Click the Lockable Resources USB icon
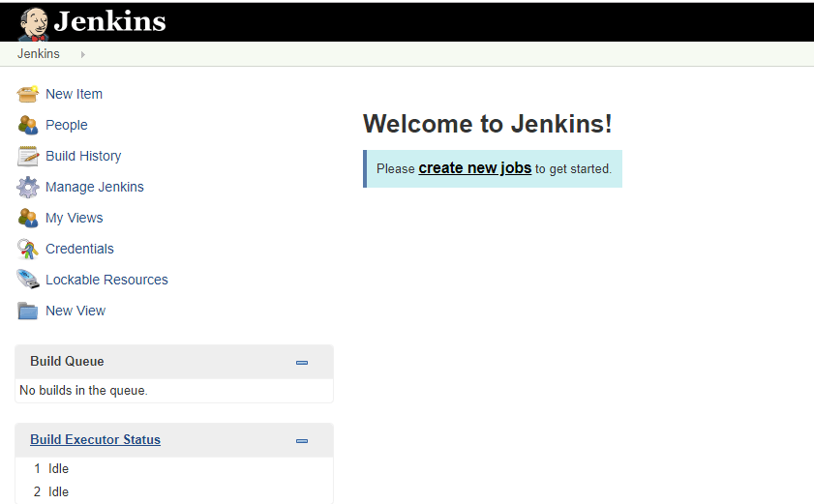Viewport: 814px width, 504px height. point(27,280)
